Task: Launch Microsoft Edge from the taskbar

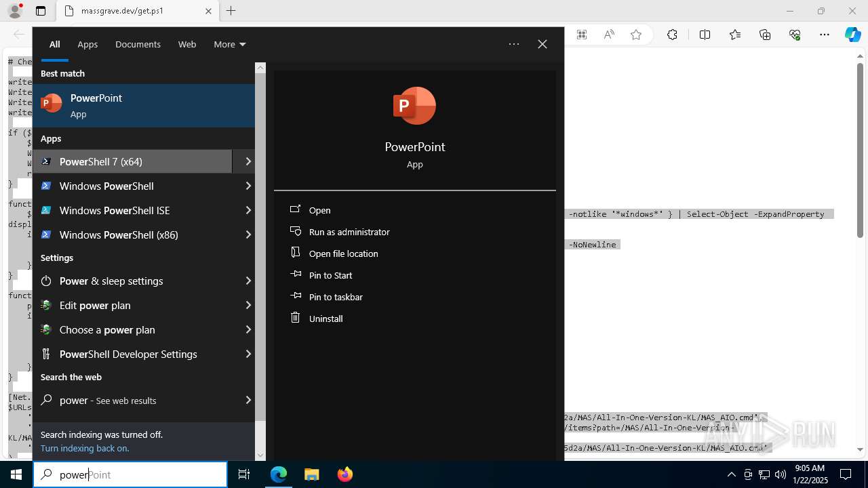Action: click(279, 474)
